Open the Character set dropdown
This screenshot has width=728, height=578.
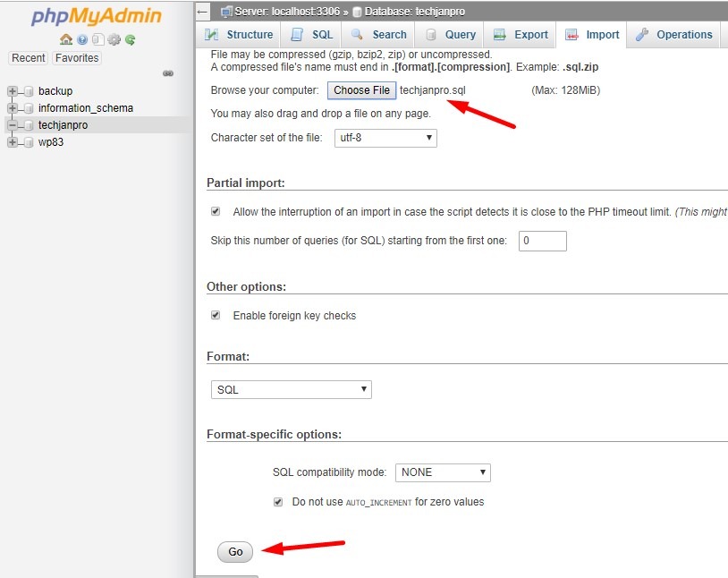(385, 138)
